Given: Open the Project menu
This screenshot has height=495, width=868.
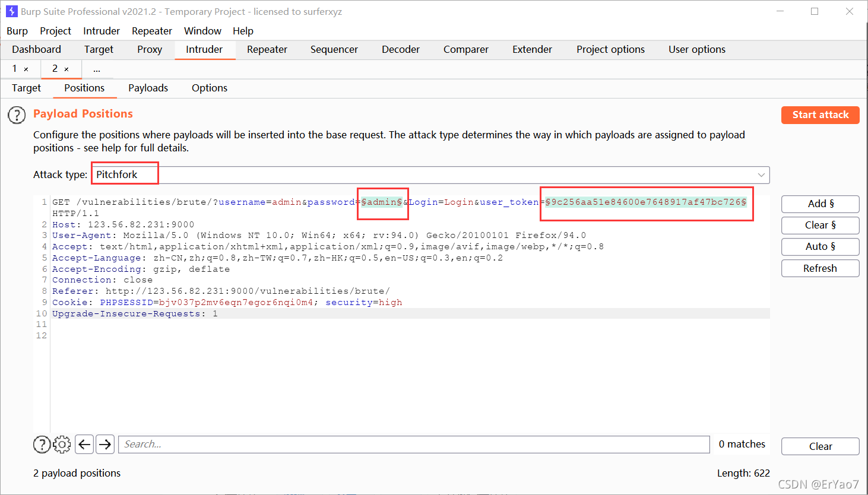Looking at the screenshot, I should pyautogui.click(x=55, y=31).
